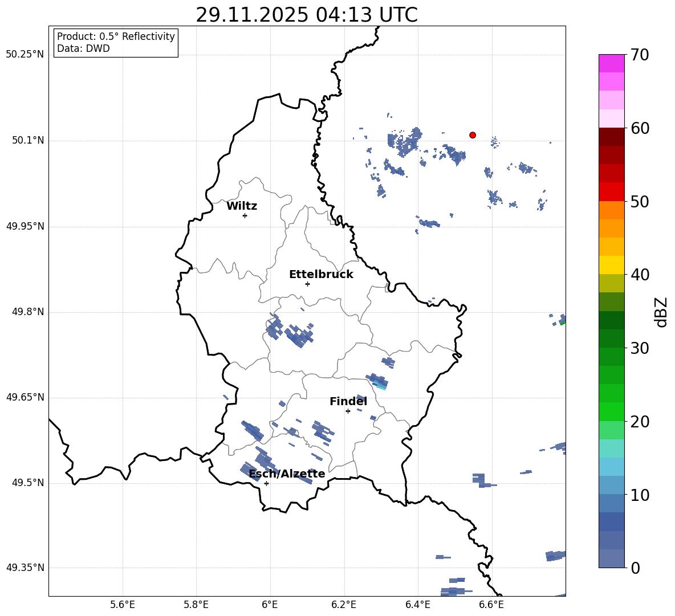Click the 'Data: DWD' text
The height and width of the screenshot is (616, 675).
[x=83, y=48]
